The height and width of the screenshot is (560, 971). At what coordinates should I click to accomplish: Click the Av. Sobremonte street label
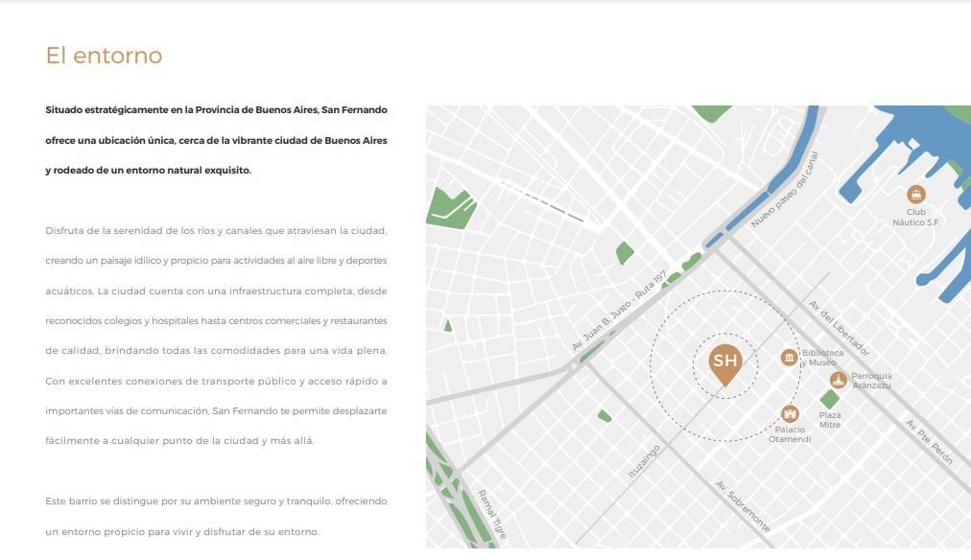click(743, 506)
